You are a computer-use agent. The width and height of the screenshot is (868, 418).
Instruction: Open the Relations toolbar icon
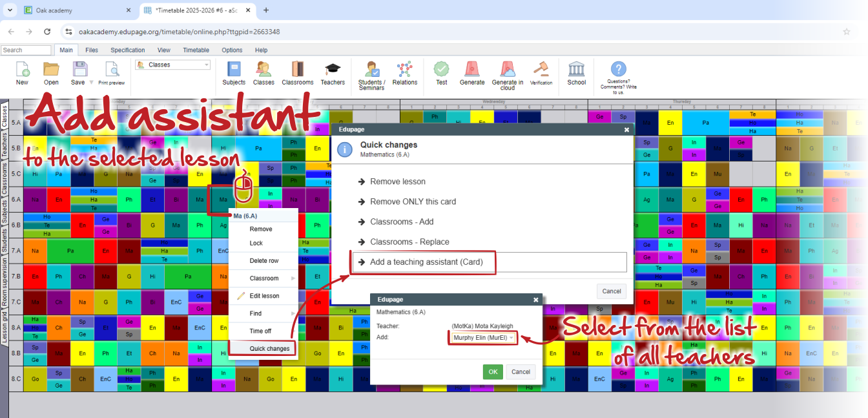405,70
